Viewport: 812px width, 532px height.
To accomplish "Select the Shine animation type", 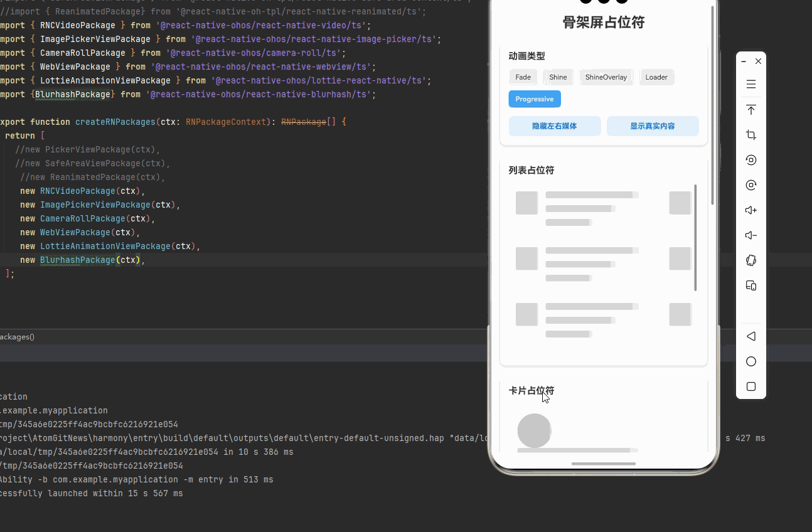I will tap(558, 77).
